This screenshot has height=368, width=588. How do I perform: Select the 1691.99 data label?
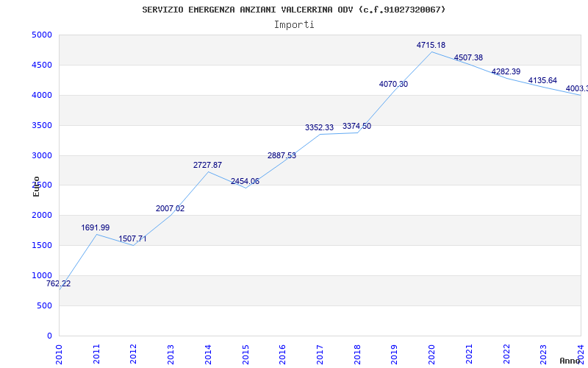[x=96, y=227]
